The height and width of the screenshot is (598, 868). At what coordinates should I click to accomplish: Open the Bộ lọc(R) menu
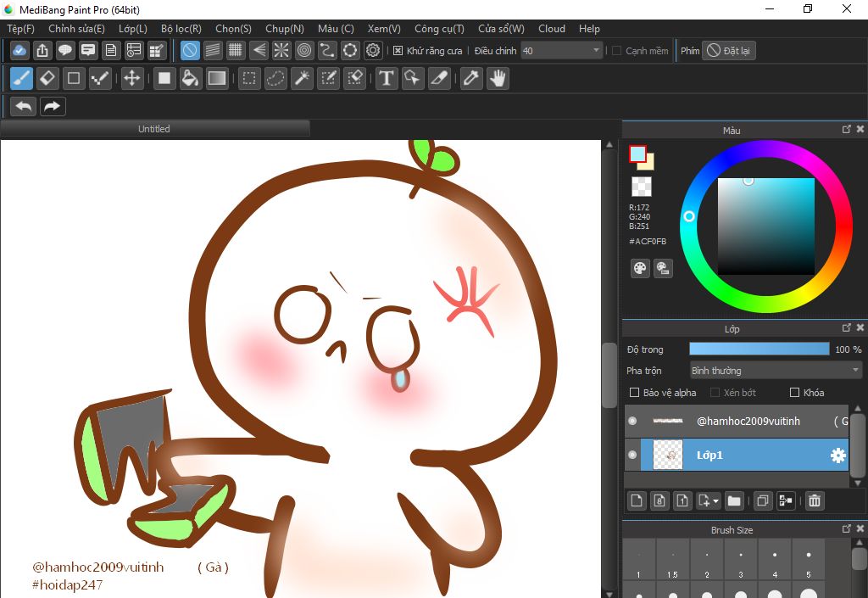pyautogui.click(x=181, y=29)
